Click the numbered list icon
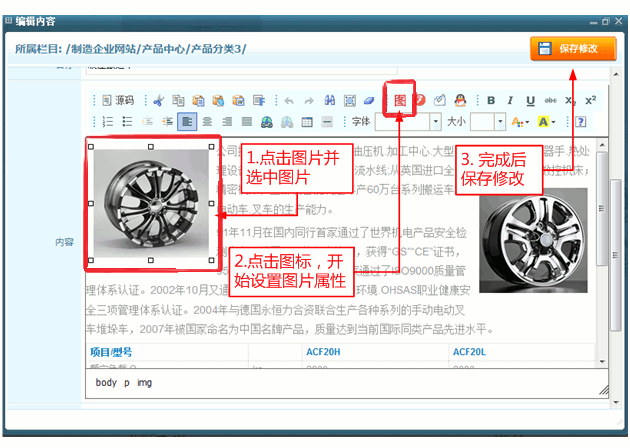The image size is (630, 448). 106,122
